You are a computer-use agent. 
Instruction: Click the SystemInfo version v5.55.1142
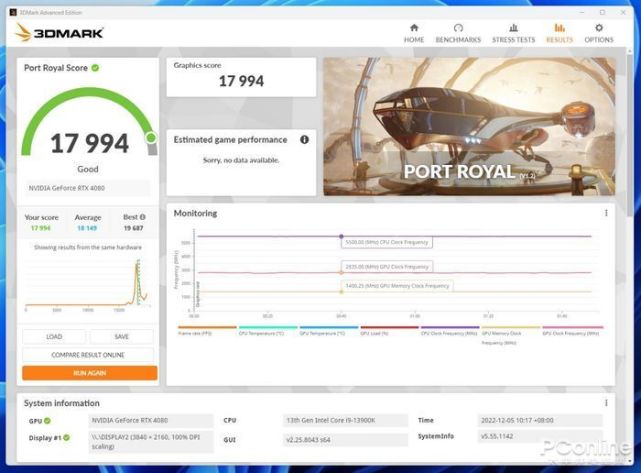[x=540, y=436]
